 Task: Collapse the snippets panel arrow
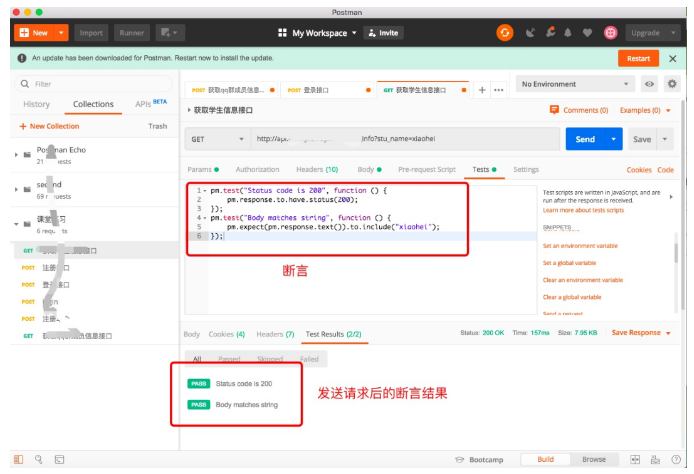(671, 197)
